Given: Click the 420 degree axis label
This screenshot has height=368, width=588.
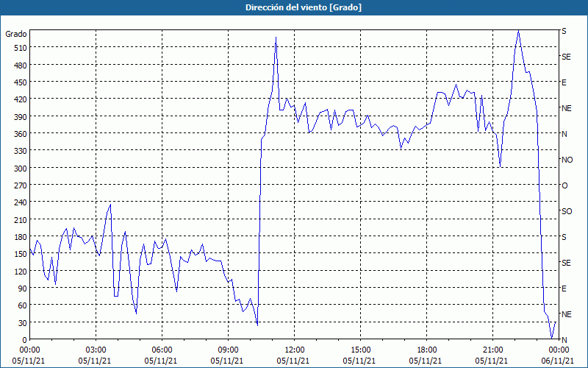Looking at the screenshot, I should tap(21, 99).
